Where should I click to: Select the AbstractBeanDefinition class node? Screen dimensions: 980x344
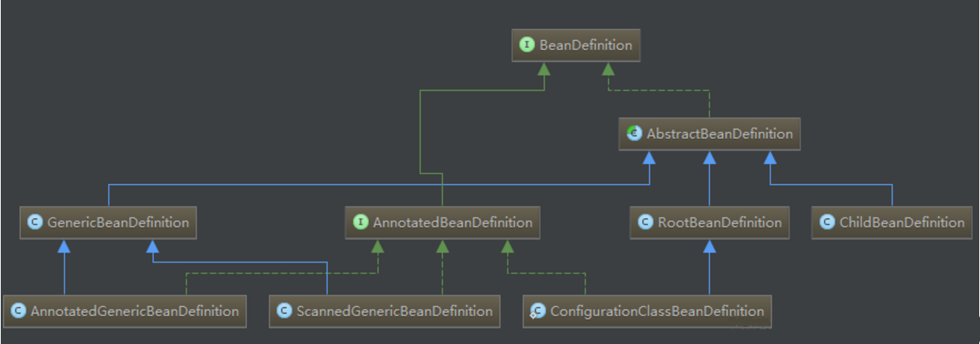[x=710, y=134]
